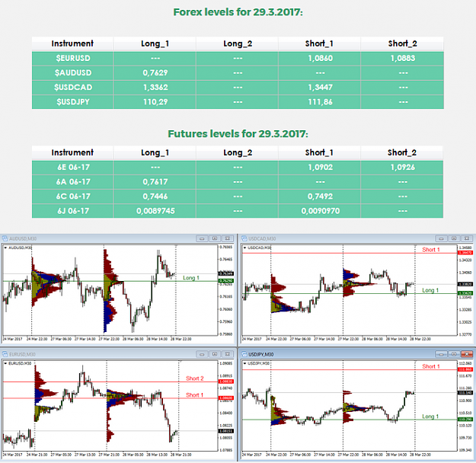Select the 0,7629 Long_1 value
Screen dimensions: 476x463
(x=155, y=73)
